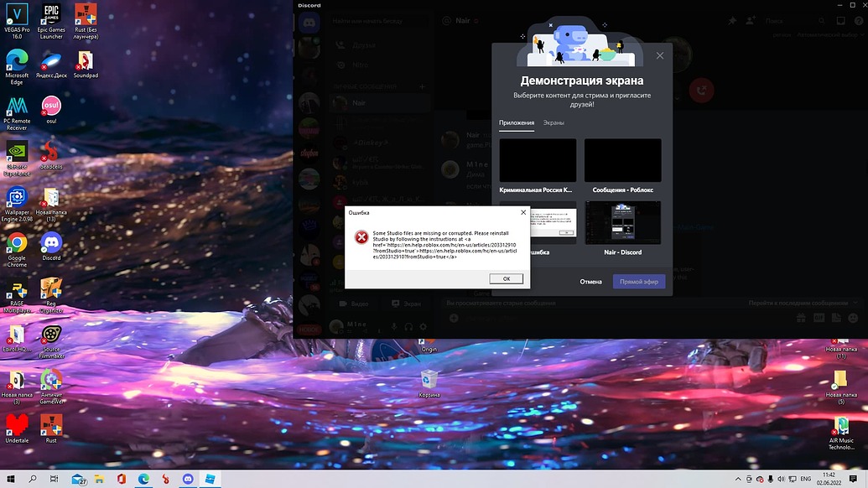
Task: Select the Сообщения - Роблокс window thumbnail
Action: 623,160
